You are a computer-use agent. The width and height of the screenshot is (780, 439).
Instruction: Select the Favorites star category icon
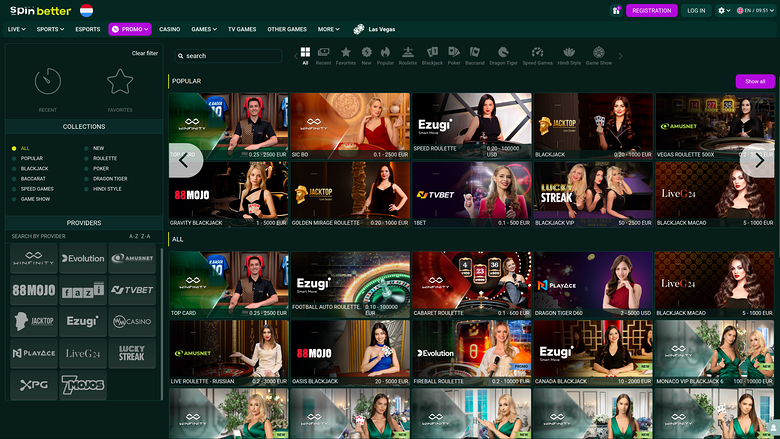346,56
